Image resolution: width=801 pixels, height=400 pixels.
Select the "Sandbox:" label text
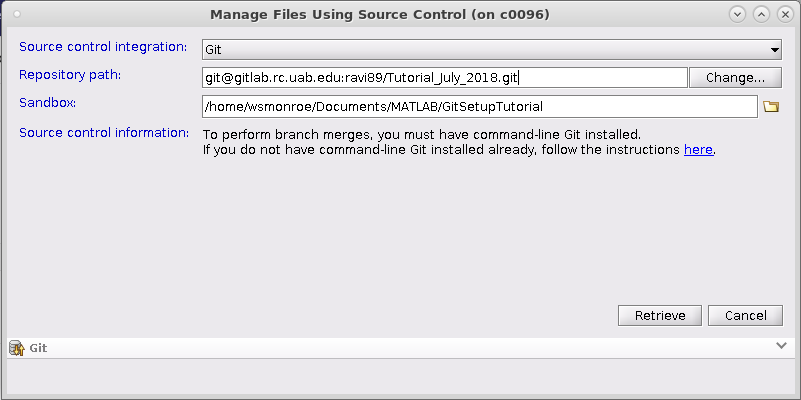(48, 103)
